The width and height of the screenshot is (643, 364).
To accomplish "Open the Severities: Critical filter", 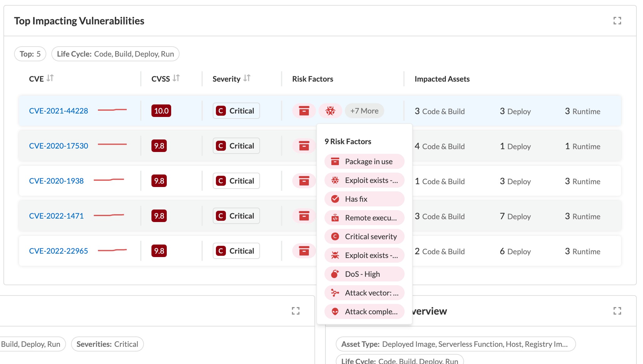I will 107,344.
